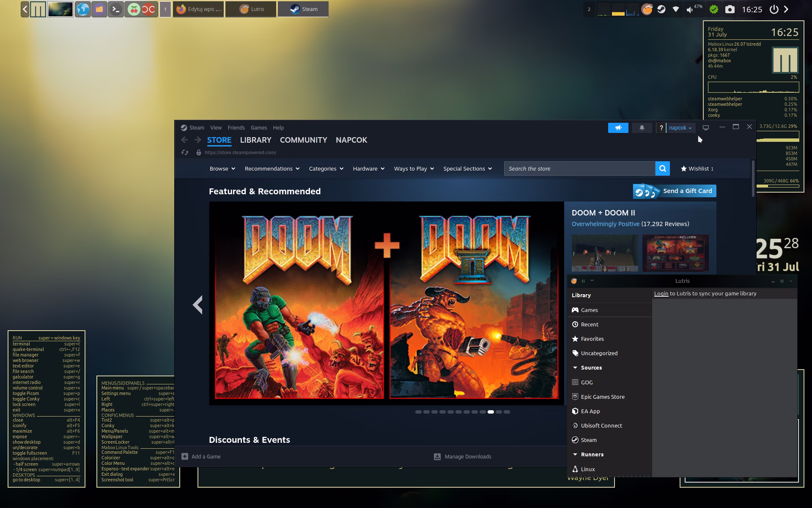Select Games in Lutris library sidebar
This screenshot has width=812, height=508.
point(609,310)
